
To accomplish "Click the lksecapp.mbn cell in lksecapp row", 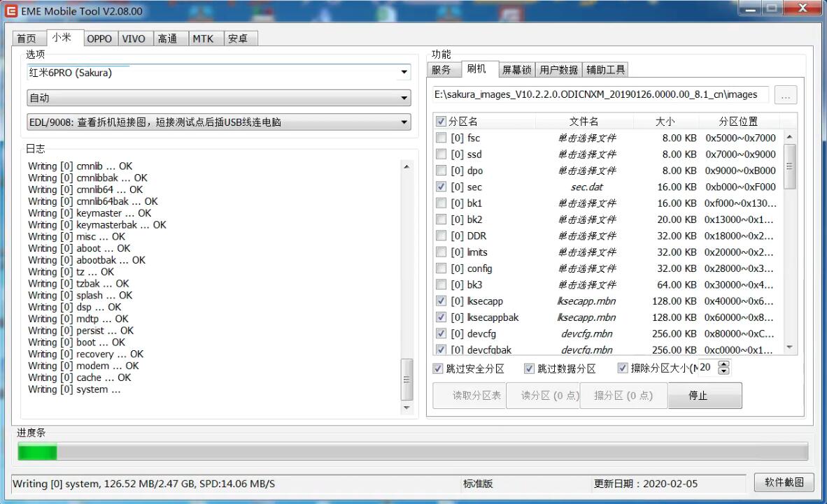I will 586,301.
